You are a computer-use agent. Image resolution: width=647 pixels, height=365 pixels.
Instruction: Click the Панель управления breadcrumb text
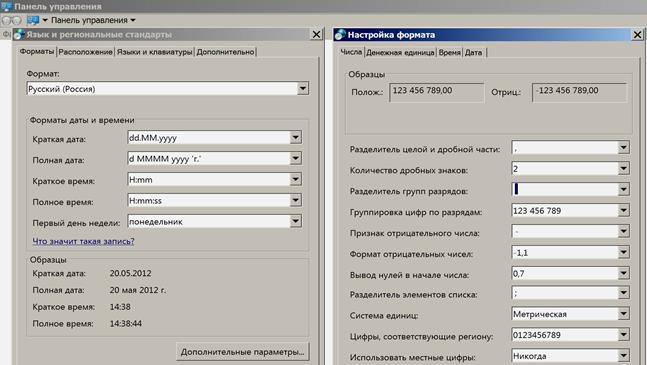89,20
